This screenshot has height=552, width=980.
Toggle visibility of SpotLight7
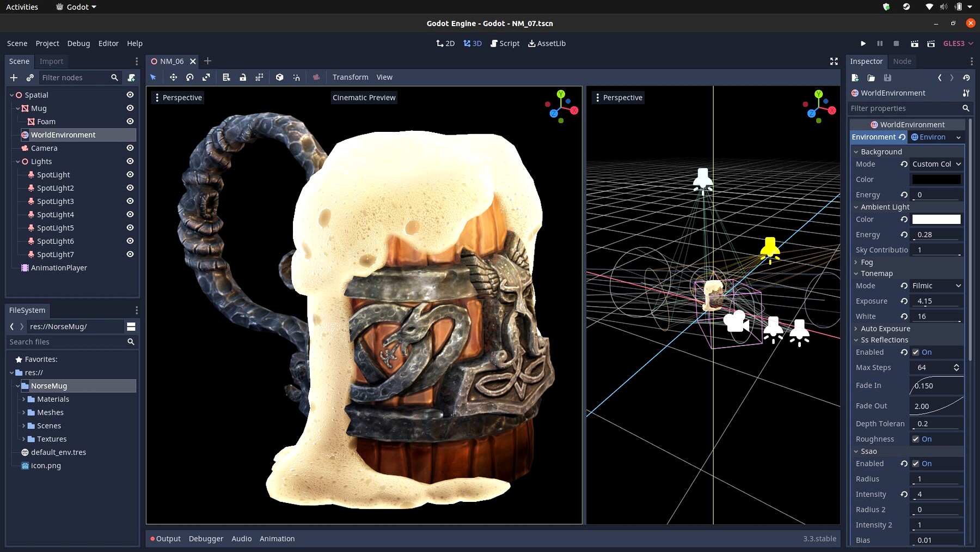130,254
